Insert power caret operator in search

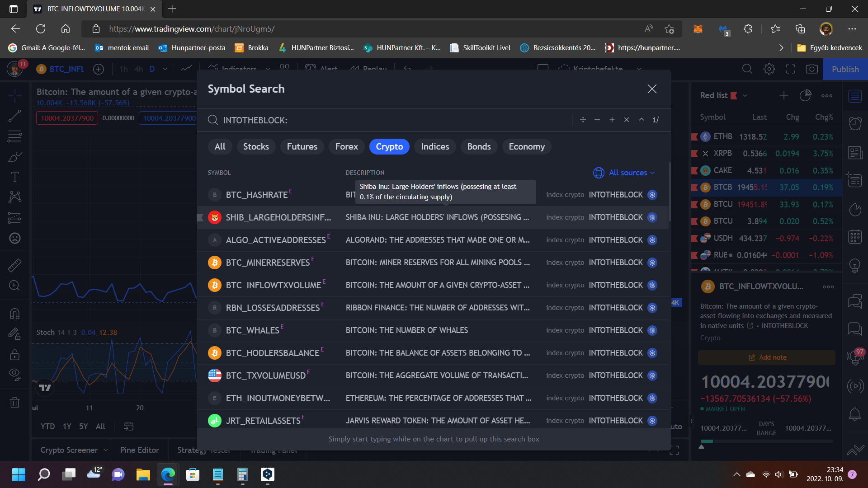[641, 120]
